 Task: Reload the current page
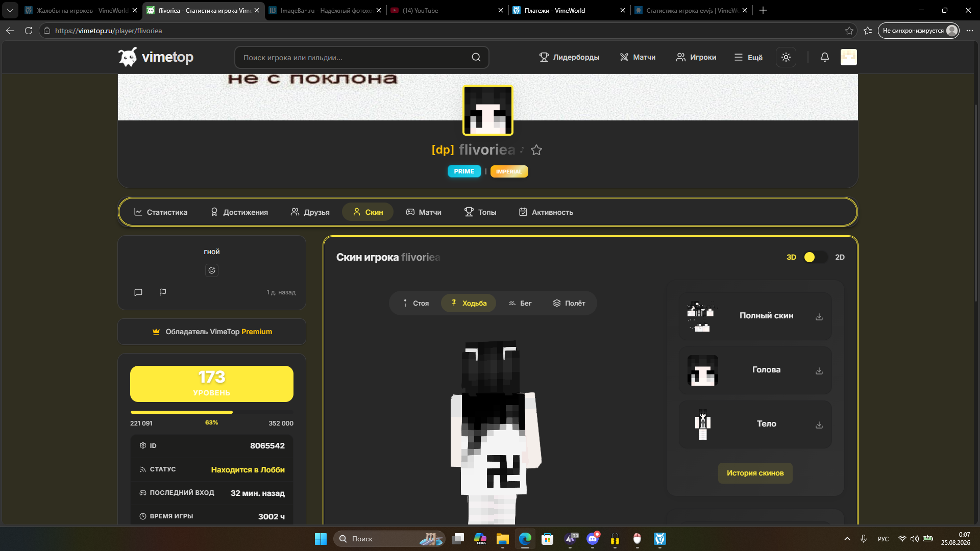(x=29, y=31)
